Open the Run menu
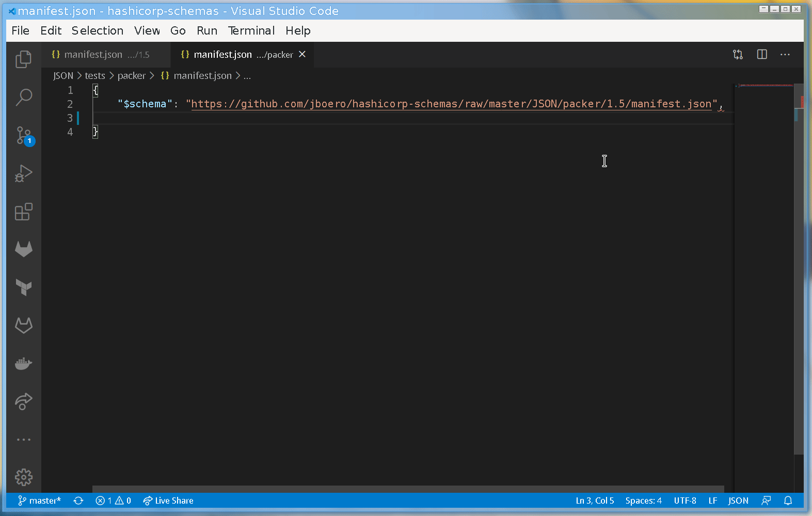The height and width of the screenshot is (516, 812). click(207, 30)
